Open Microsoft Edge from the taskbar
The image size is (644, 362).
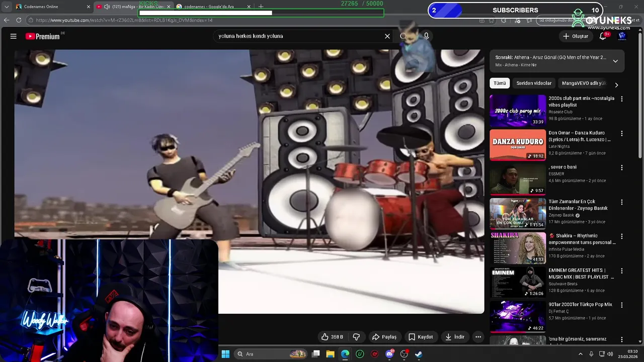tap(345, 354)
